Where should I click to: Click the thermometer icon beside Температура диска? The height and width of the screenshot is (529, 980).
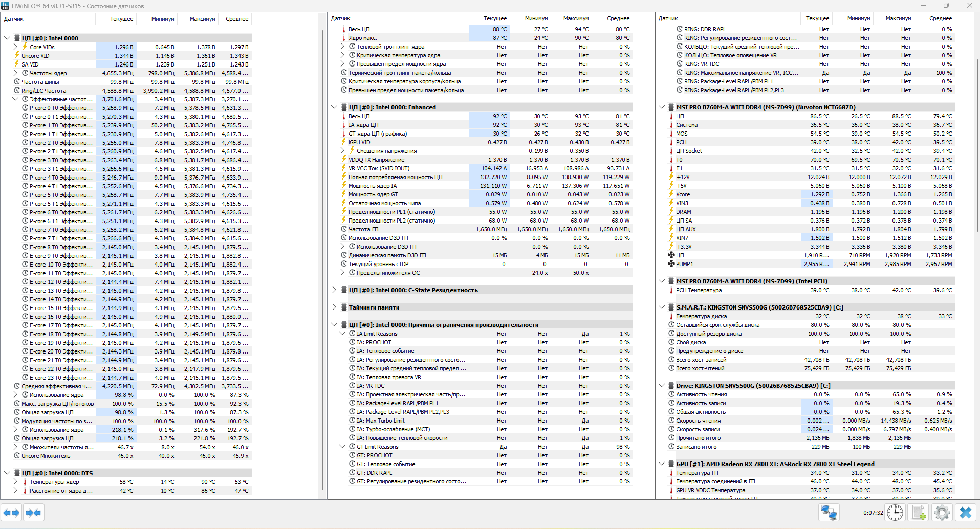671,316
